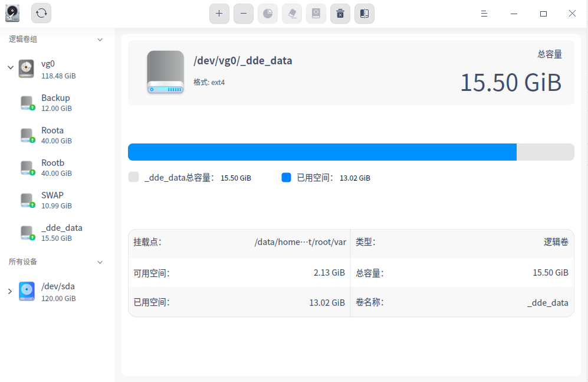Click the 类型 label
588x382 pixels.
[x=366, y=242]
